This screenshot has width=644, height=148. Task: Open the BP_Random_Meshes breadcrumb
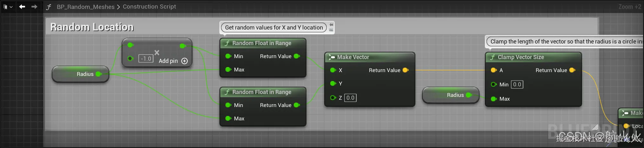point(85,7)
